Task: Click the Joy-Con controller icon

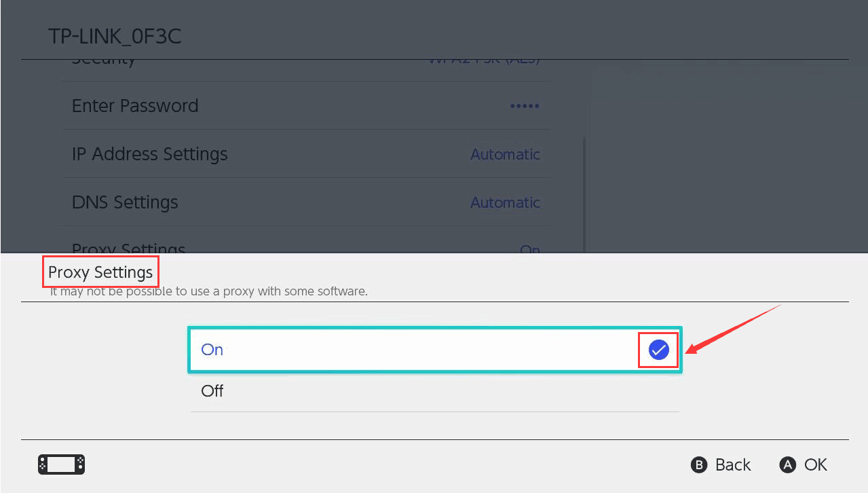Action: (x=61, y=464)
